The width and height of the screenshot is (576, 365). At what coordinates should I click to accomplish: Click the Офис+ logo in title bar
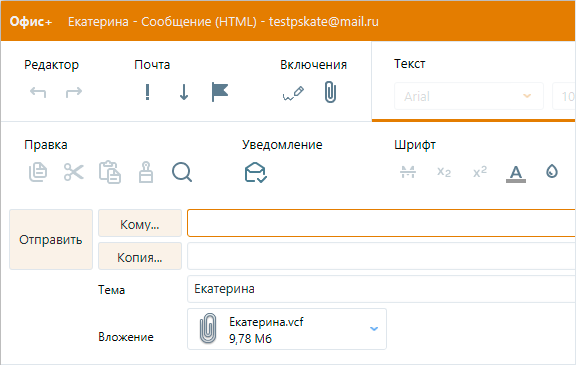point(31,22)
